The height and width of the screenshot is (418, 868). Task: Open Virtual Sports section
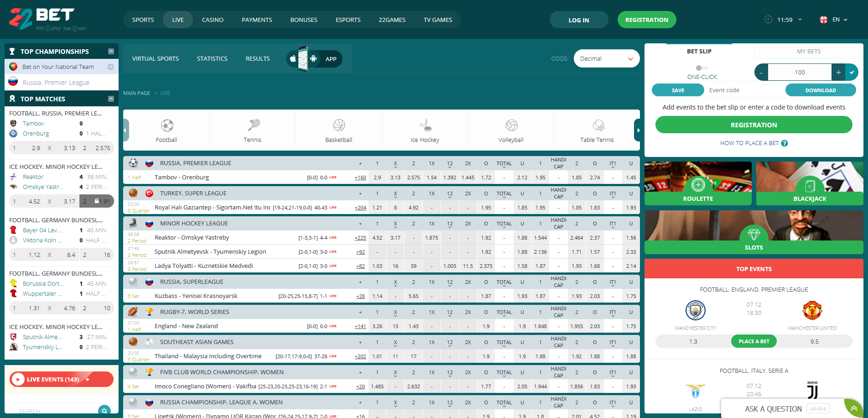coord(156,58)
